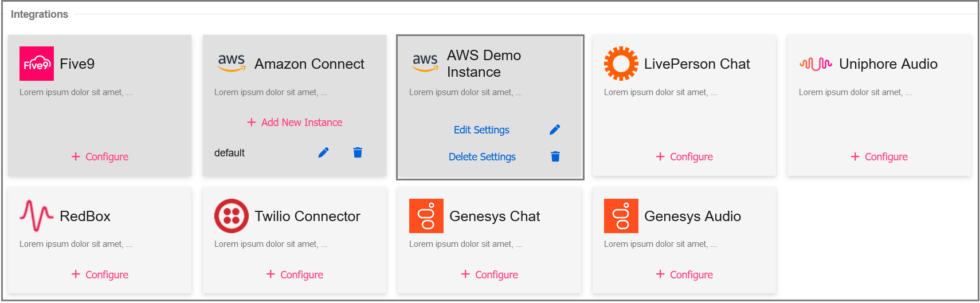The image size is (980, 303).
Task: Click the Uniphore Audio description text
Action: pos(856,92)
